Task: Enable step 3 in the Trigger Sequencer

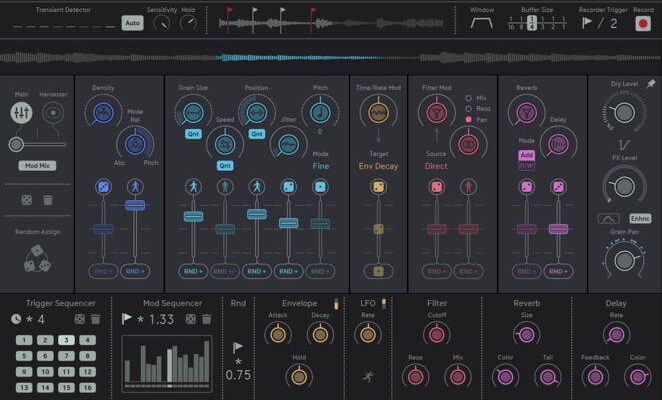Action: tap(65, 340)
